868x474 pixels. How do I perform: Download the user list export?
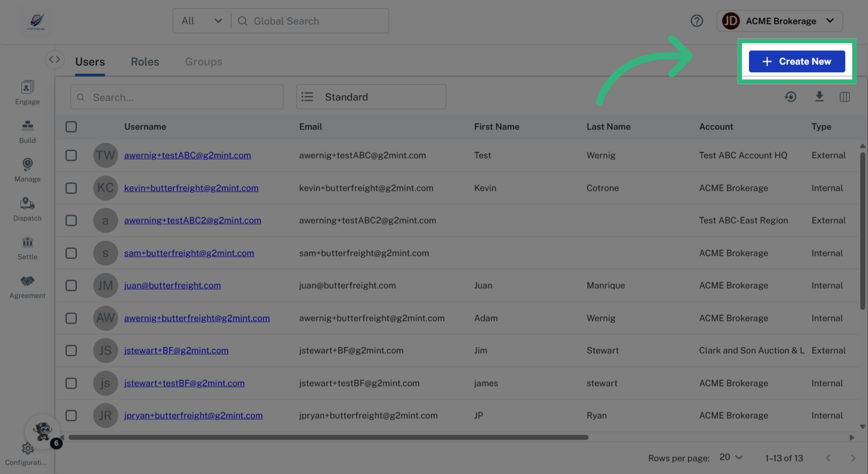coord(819,97)
